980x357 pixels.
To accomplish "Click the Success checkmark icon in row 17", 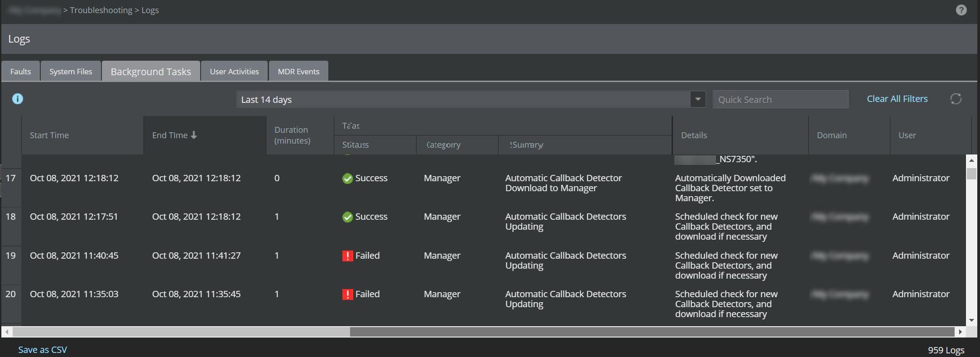I will 347,178.
